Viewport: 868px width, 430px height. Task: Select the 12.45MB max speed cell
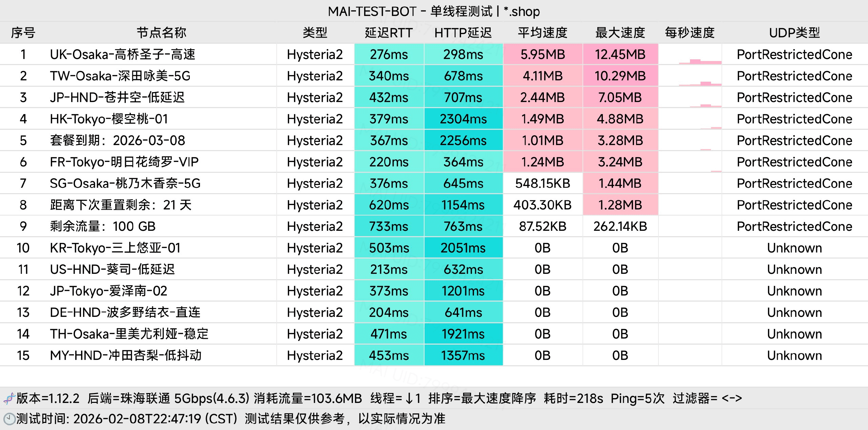(x=620, y=55)
